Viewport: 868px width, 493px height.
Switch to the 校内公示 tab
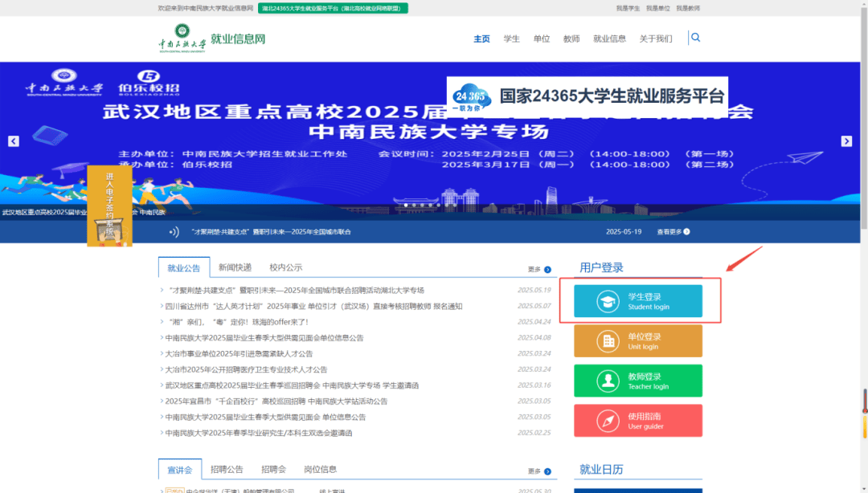pos(285,267)
